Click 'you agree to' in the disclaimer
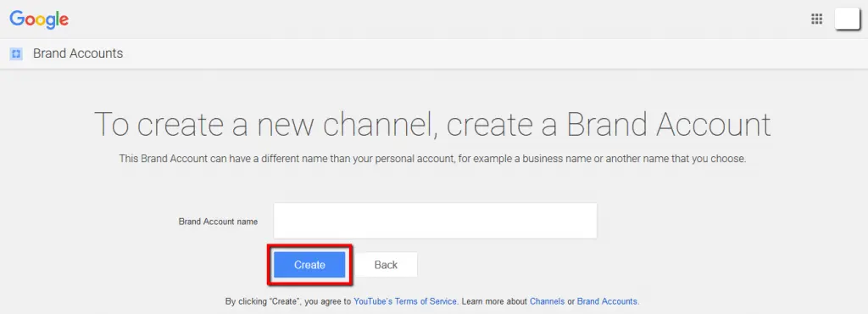868x314 pixels. [330, 302]
